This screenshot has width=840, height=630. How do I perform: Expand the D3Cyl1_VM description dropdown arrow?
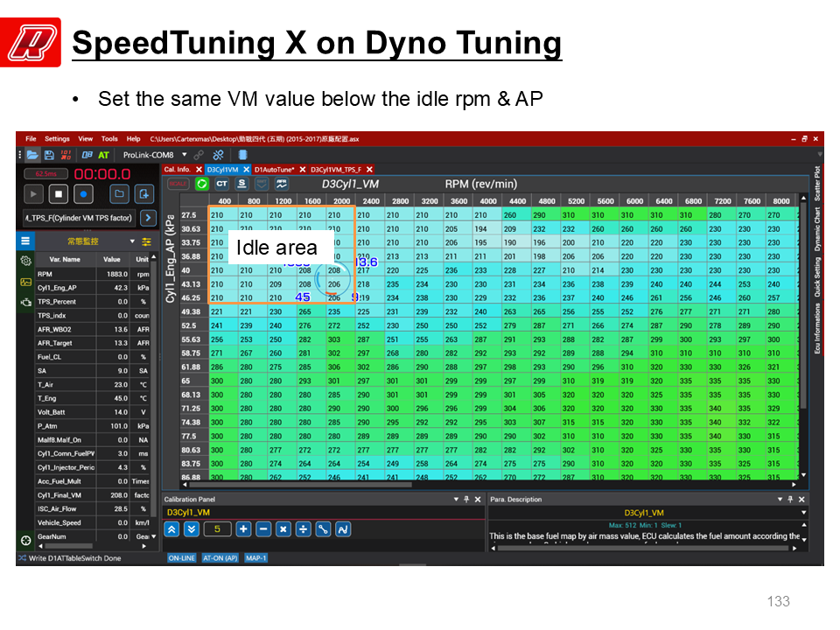pos(803,513)
